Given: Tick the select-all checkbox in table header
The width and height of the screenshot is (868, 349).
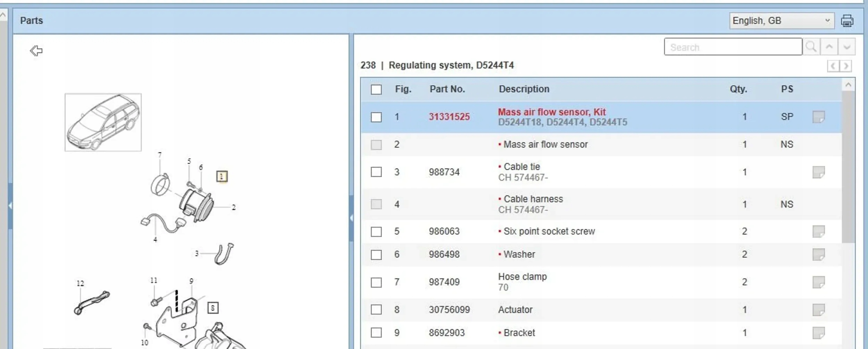Looking at the screenshot, I should pyautogui.click(x=376, y=90).
